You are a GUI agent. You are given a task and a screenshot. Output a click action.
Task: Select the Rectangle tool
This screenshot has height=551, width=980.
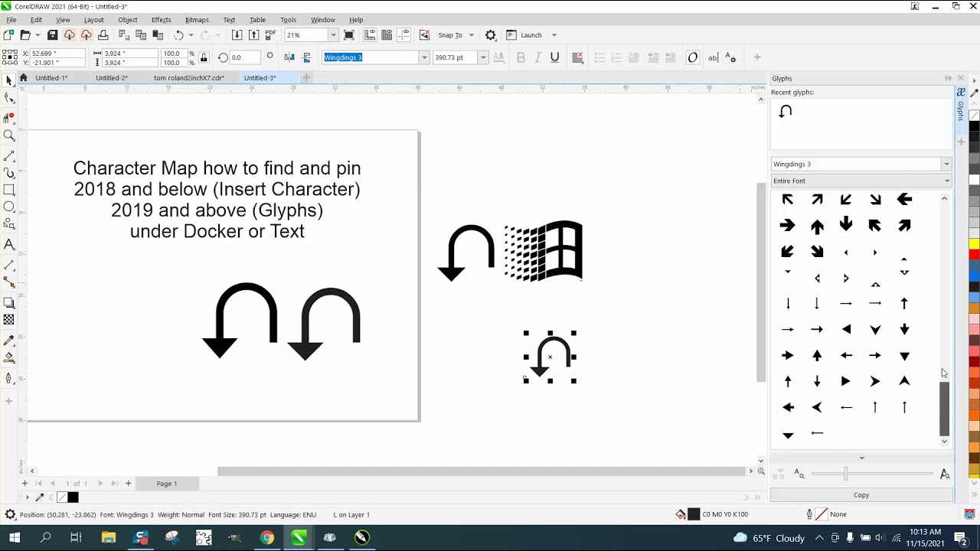point(9,190)
